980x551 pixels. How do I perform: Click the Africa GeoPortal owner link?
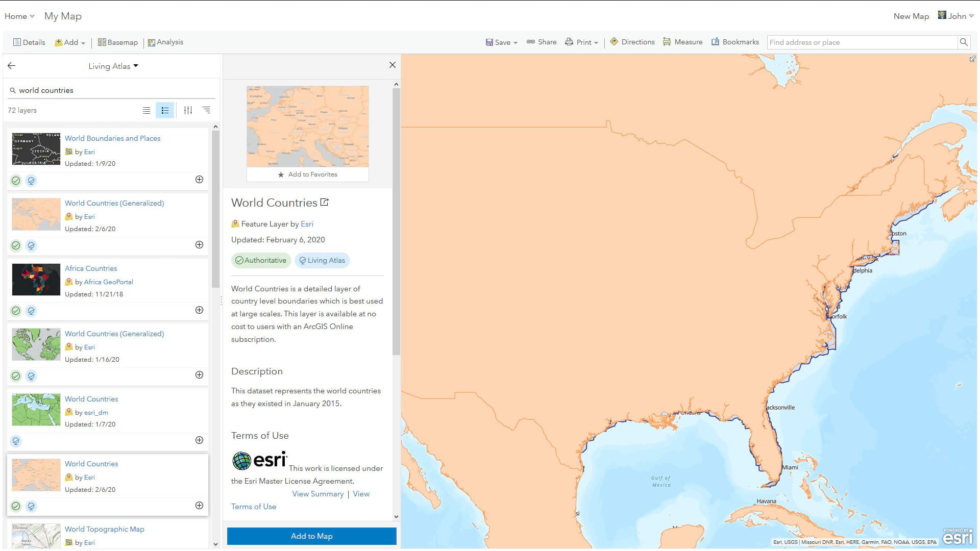pyautogui.click(x=109, y=282)
